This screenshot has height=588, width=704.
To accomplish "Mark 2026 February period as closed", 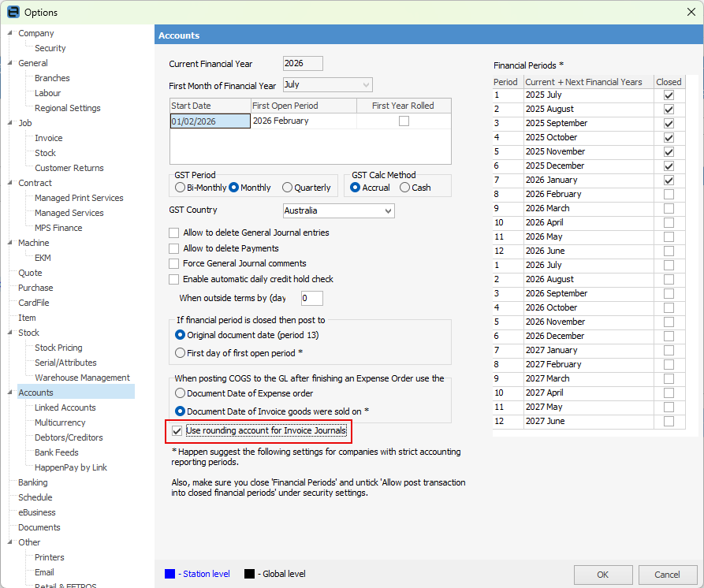I will (x=669, y=195).
